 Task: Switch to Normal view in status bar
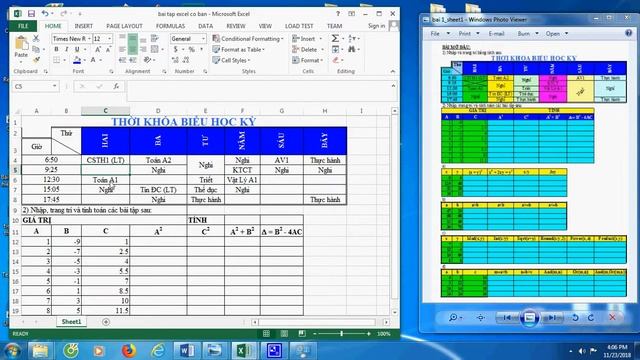(x=267, y=333)
